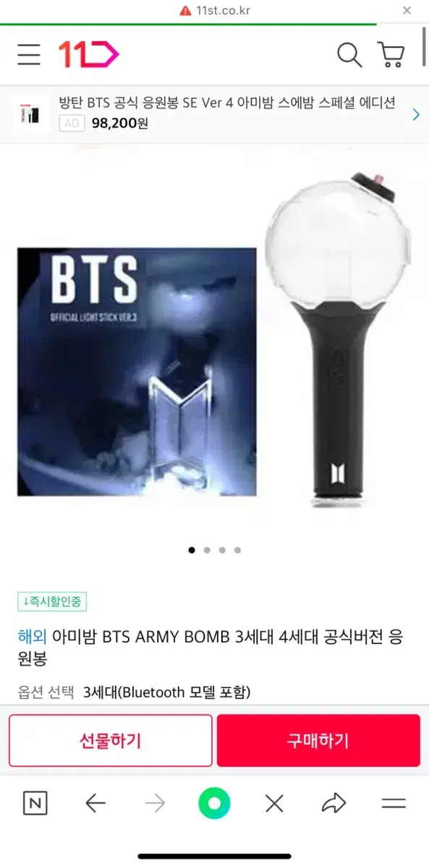Open the shopping cart icon
429x868 pixels.
click(x=391, y=55)
